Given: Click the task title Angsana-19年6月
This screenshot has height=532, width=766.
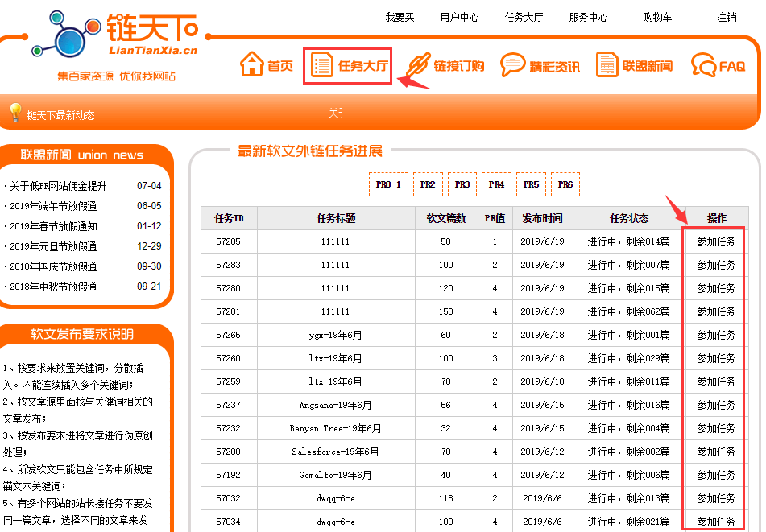Looking at the screenshot, I should (335, 405).
